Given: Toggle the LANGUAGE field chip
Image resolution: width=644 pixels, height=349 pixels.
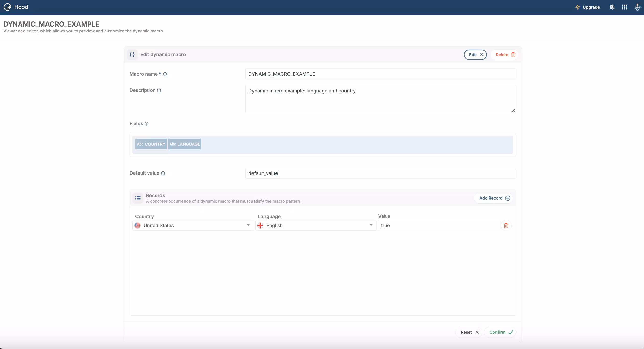Looking at the screenshot, I should coord(184,144).
